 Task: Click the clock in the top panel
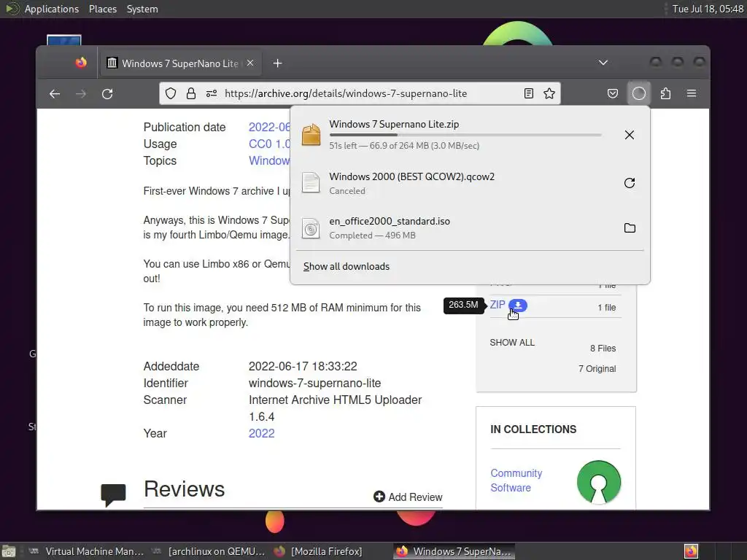coord(708,9)
